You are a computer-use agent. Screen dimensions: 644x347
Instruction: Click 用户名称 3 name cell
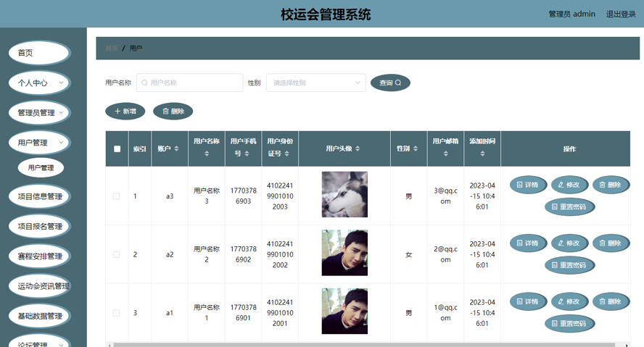pyautogui.click(x=207, y=196)
